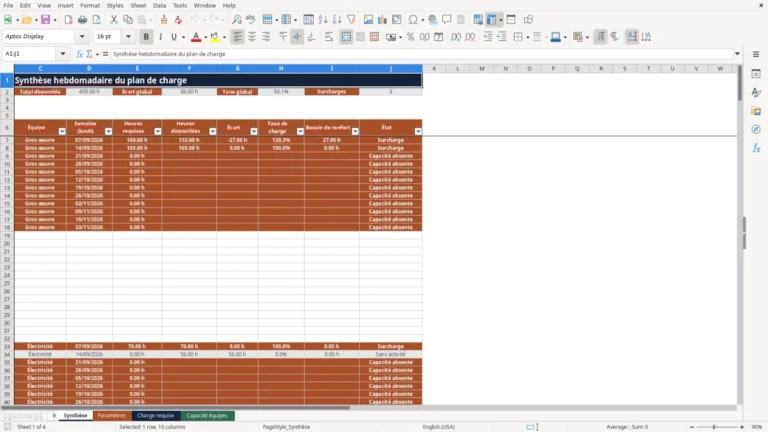Click the 90% zoom percentage
Screen dimensions: 768x432
(x=757, y=427)
